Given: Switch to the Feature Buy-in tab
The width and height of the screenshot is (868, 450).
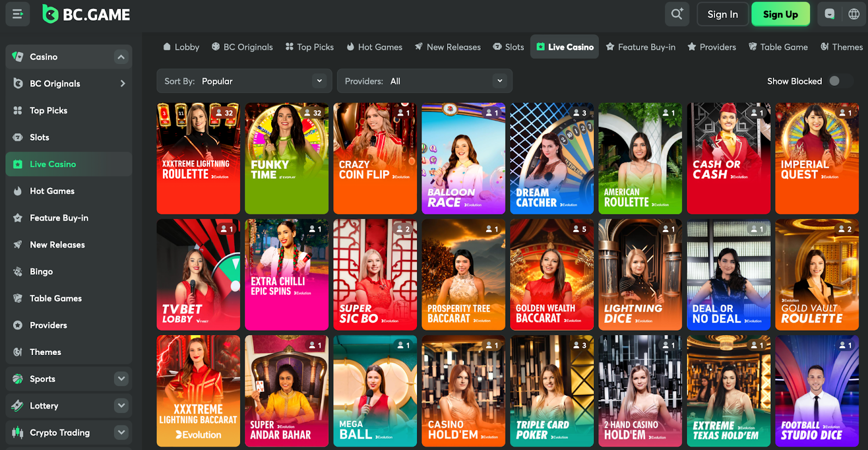Looking at the screenshot, I should click(641, 47).
